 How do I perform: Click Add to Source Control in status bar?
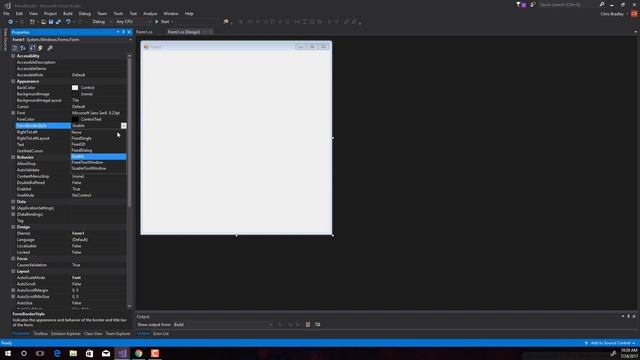tap(610, 343)
